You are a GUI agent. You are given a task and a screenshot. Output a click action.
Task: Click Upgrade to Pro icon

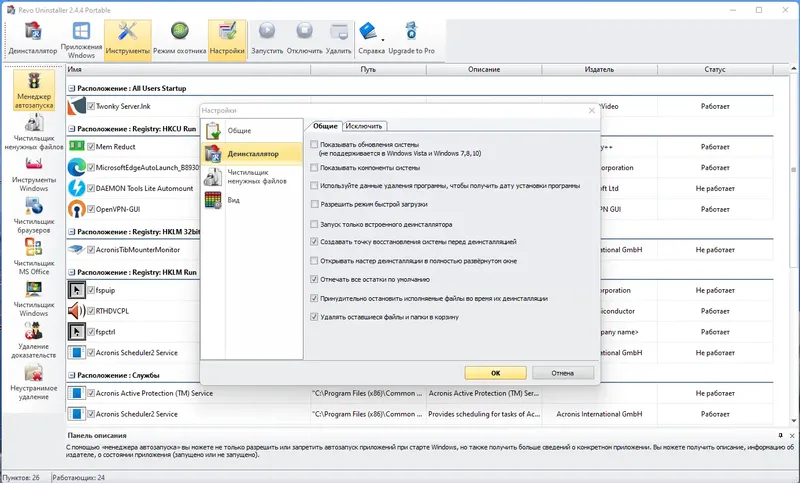coord(411,40)
